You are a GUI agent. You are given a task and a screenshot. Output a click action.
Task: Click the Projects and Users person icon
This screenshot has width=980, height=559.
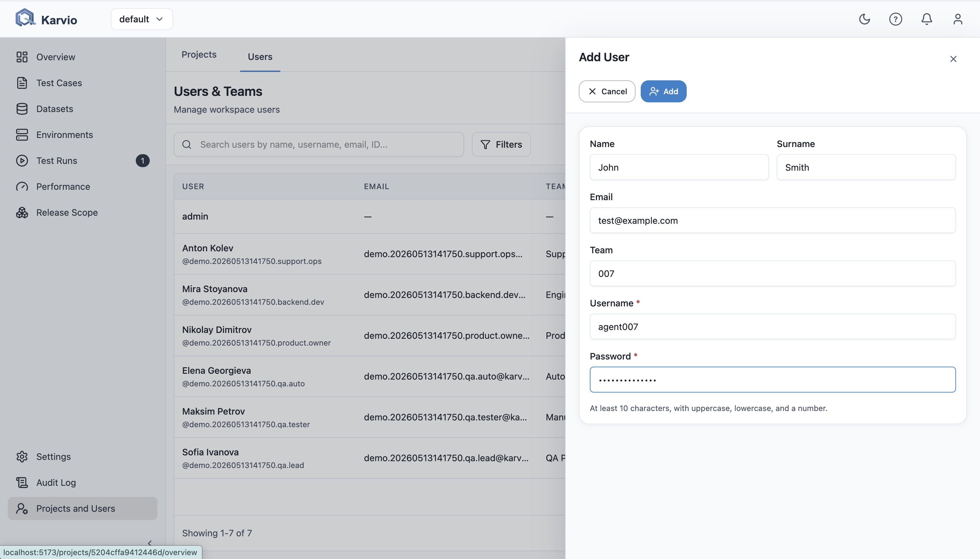tap(22, 508)
